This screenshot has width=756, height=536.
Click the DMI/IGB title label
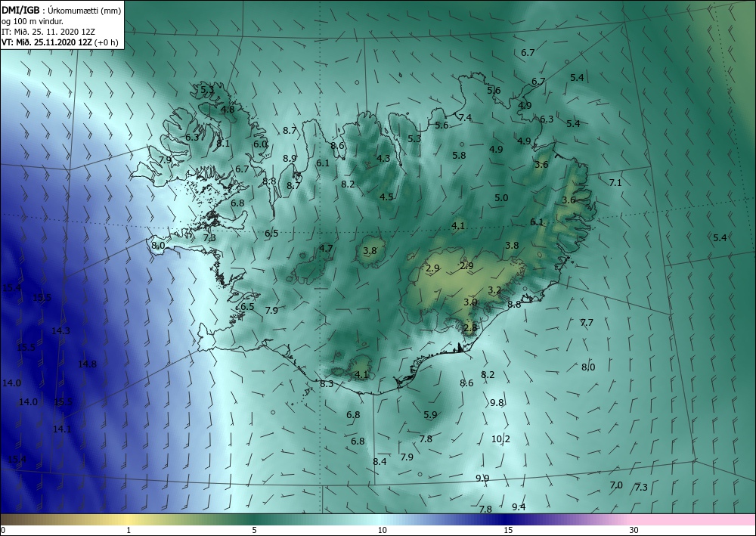(20, 10)
